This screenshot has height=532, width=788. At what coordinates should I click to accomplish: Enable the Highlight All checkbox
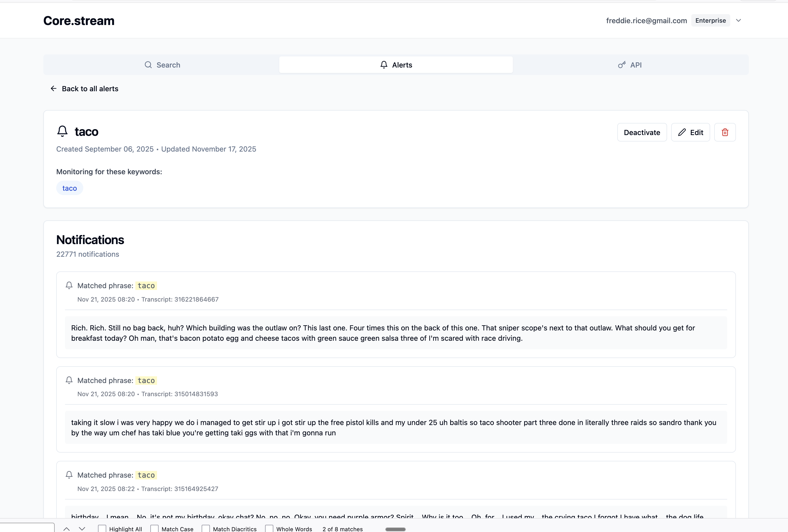[102, 528]
